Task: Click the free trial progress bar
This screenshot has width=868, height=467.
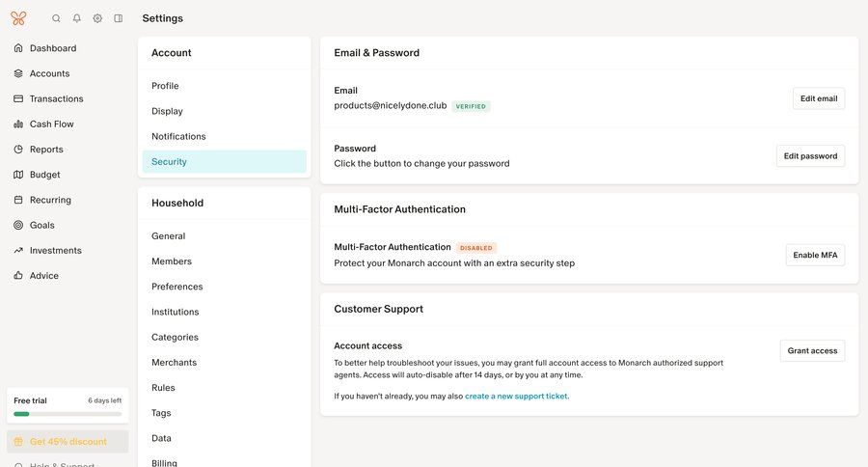Action: click(68, 414)
